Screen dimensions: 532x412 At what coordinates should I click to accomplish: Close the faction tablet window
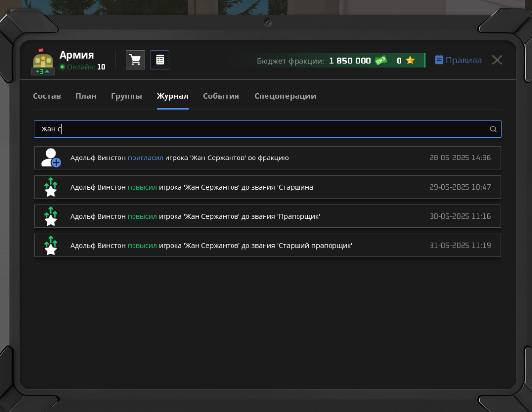coord(497,60)
